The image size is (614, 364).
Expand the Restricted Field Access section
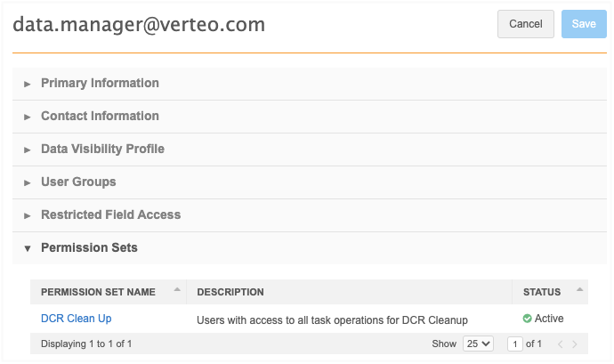110,215
